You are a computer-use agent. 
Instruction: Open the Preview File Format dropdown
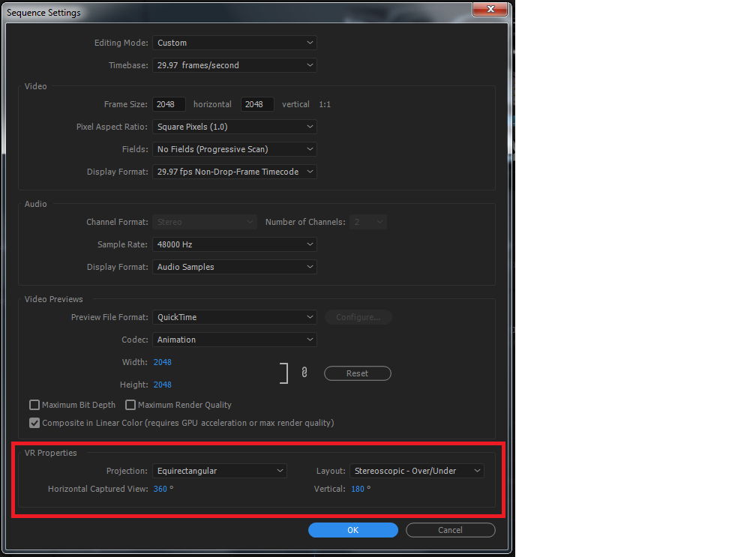pyautogui.click(x=235, y=317)
